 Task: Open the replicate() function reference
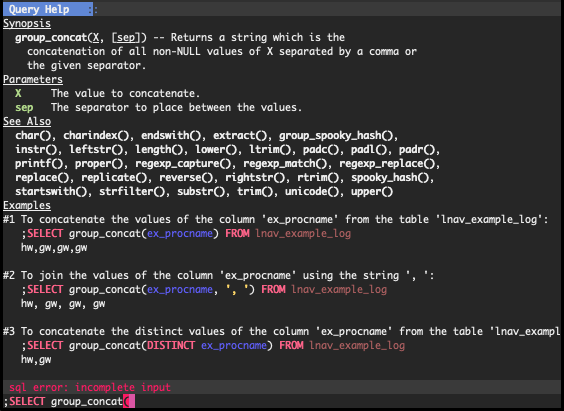pyautogui.click(x=114, y=178)
